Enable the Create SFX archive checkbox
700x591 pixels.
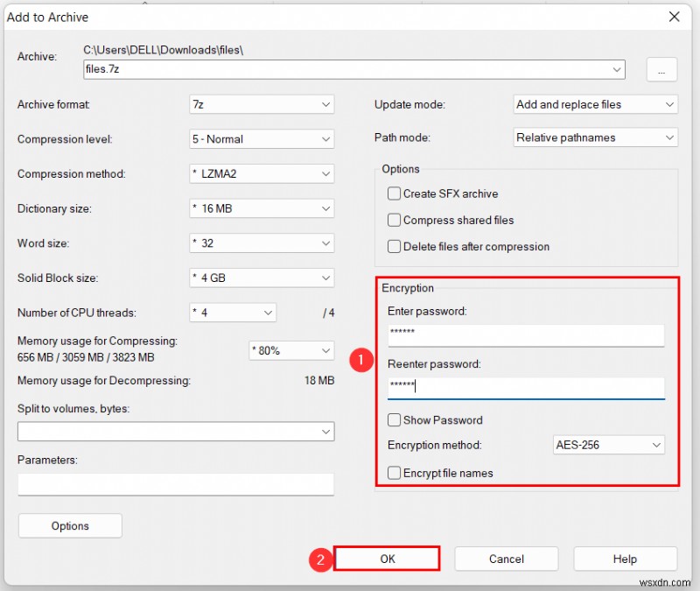[394, 193]
